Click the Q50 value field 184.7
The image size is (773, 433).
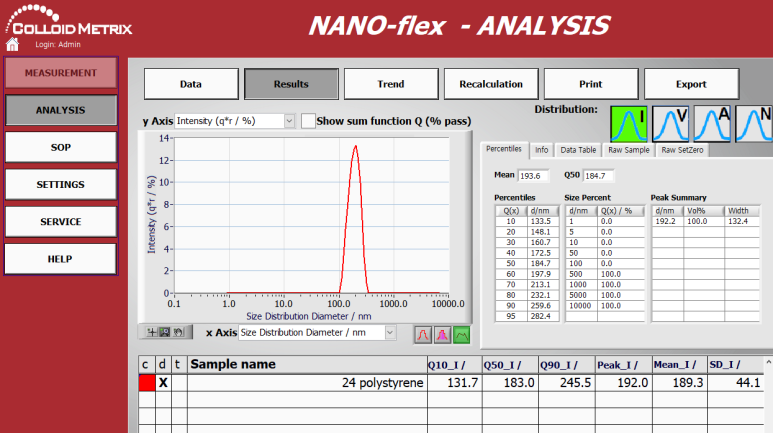tap(598, 176)
